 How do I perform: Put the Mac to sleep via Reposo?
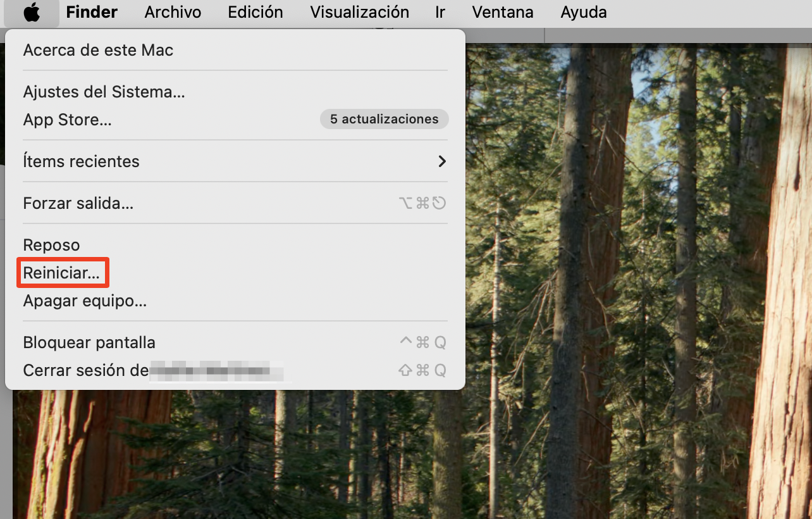[x=51, y=245]
